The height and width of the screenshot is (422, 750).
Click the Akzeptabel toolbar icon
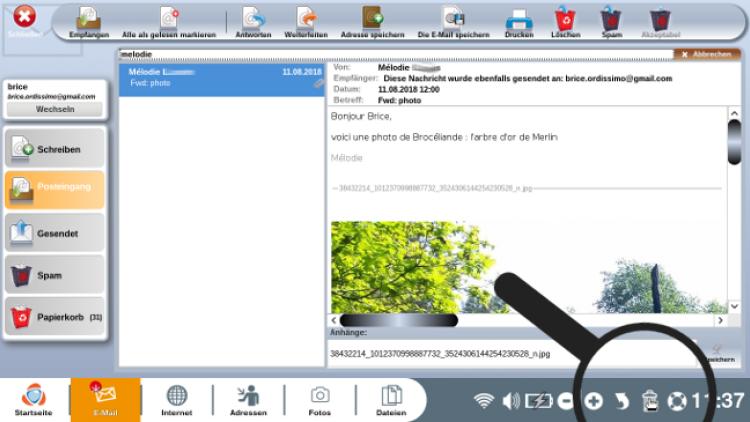tap(661, 22)
